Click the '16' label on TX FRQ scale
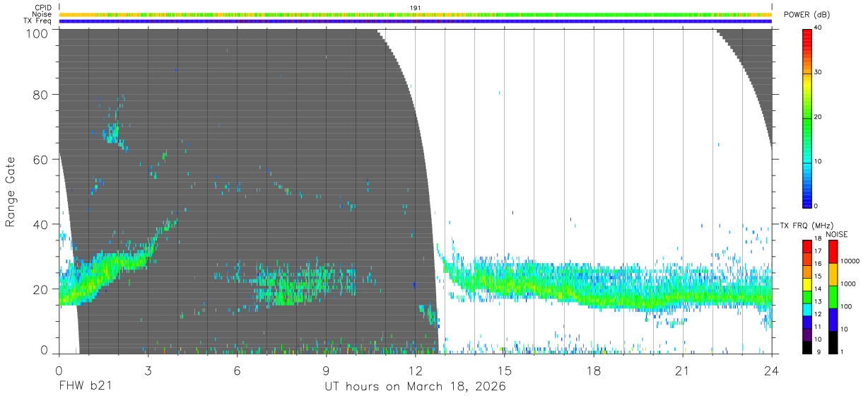The image size is (868, 401). point(819,264)
